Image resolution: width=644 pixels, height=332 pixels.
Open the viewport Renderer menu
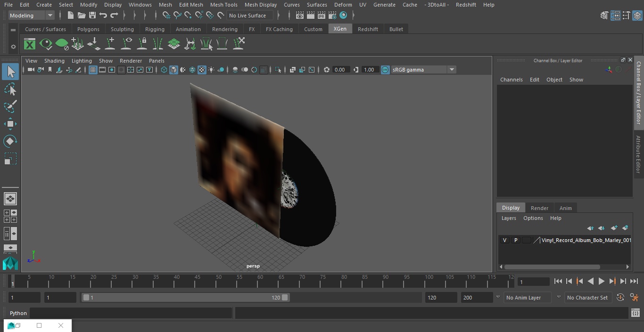(x=131, y=61)
